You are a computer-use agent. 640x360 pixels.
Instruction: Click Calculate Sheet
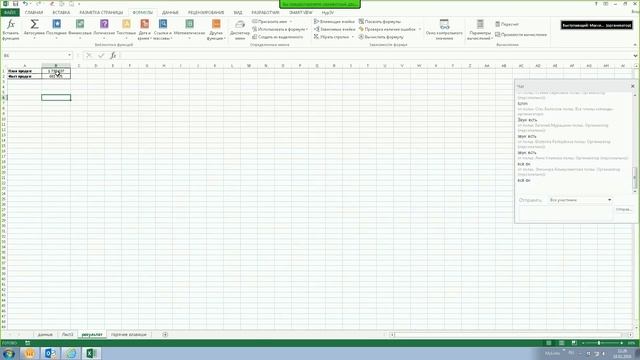pos(521,35)
